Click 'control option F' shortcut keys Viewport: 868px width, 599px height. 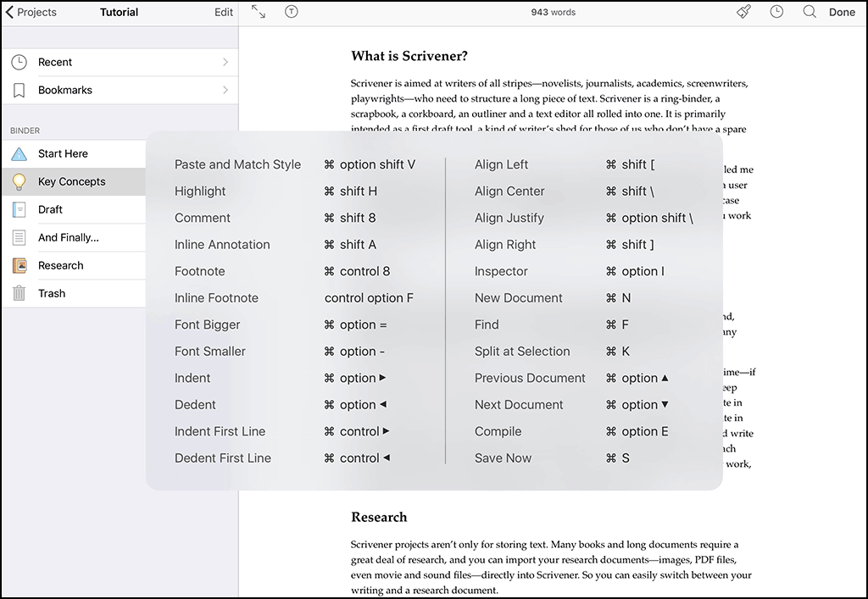[x=369, y=297]
